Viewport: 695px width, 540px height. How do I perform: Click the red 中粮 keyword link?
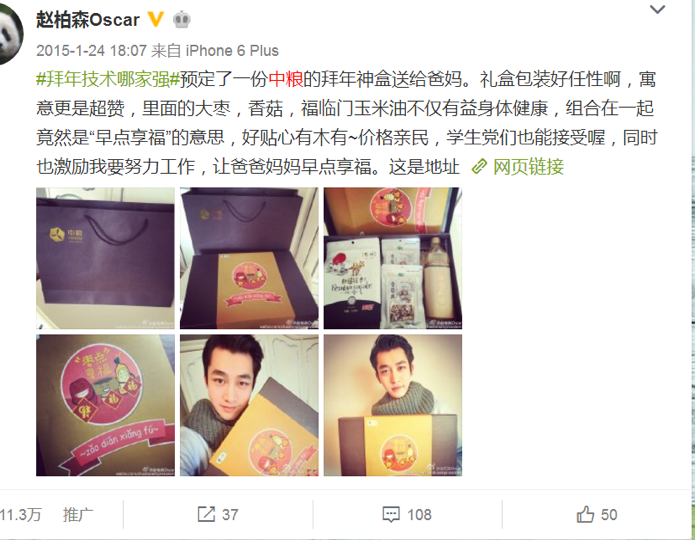[286, 79]
